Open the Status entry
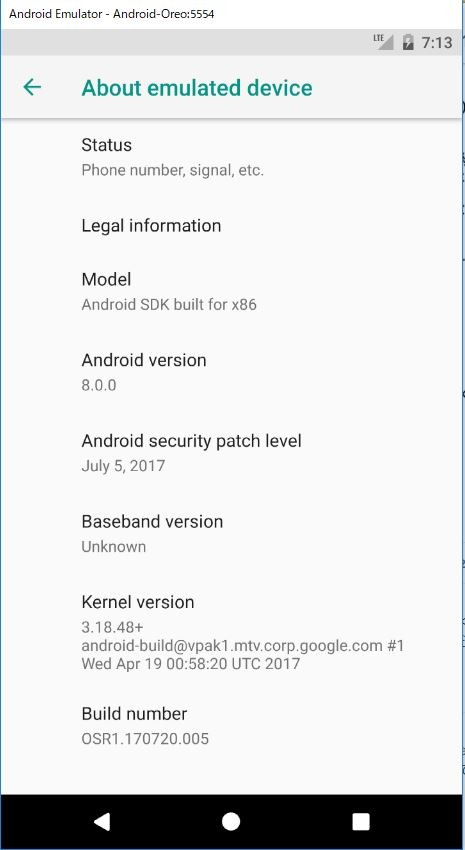This screenshot has height=850, width=465. pyautogui.click(x=230, y=158)
